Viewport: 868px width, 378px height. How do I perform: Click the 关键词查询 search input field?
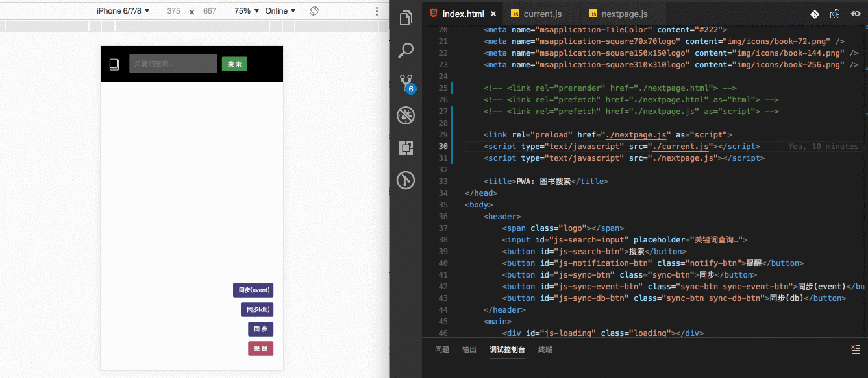pos(173,64)
